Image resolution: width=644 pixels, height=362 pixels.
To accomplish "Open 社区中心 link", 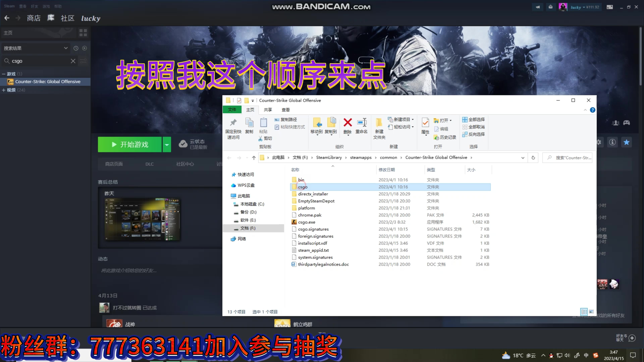I will pos(185,164).
